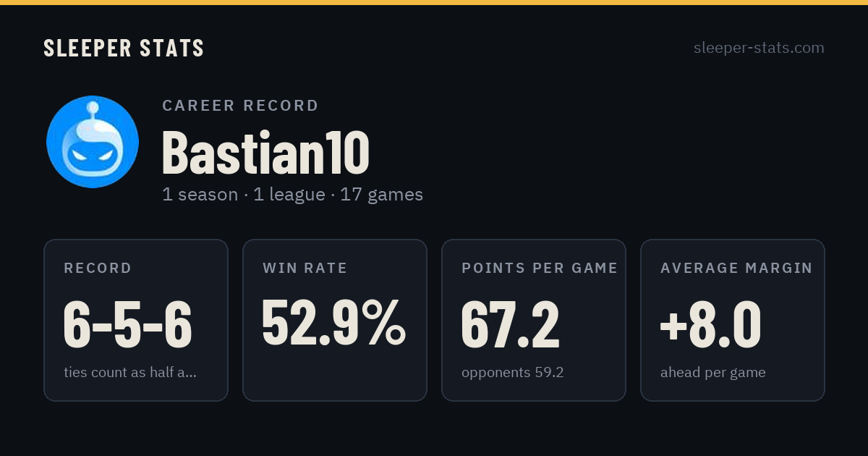Click the blue robot avatar icon
This screenshot has height=456, width=868.
tap(93, 142)
